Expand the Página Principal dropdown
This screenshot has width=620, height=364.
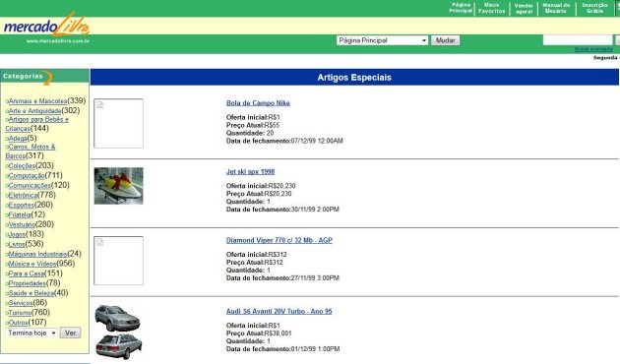click(x=382, y=40)
